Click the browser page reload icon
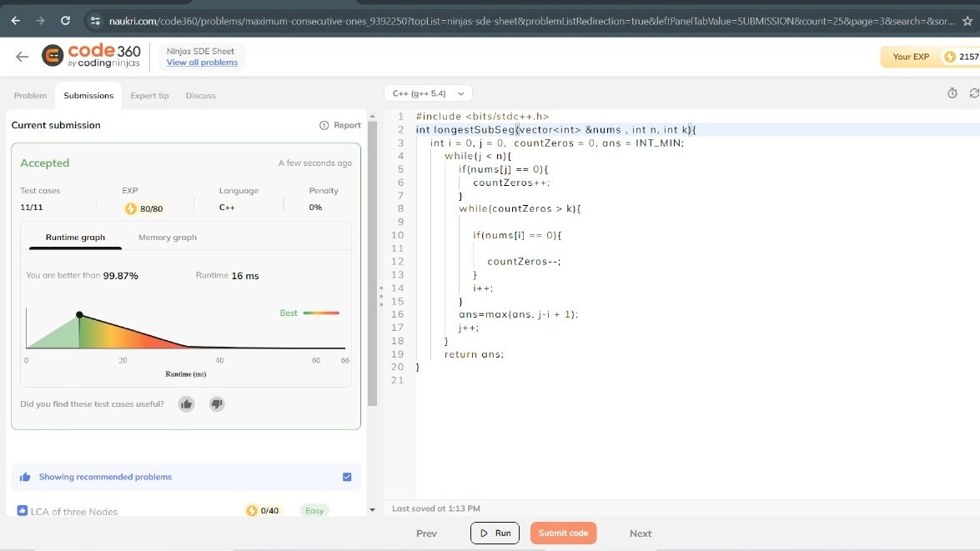This screenshot has width=980, height=551. click(65, 21)
